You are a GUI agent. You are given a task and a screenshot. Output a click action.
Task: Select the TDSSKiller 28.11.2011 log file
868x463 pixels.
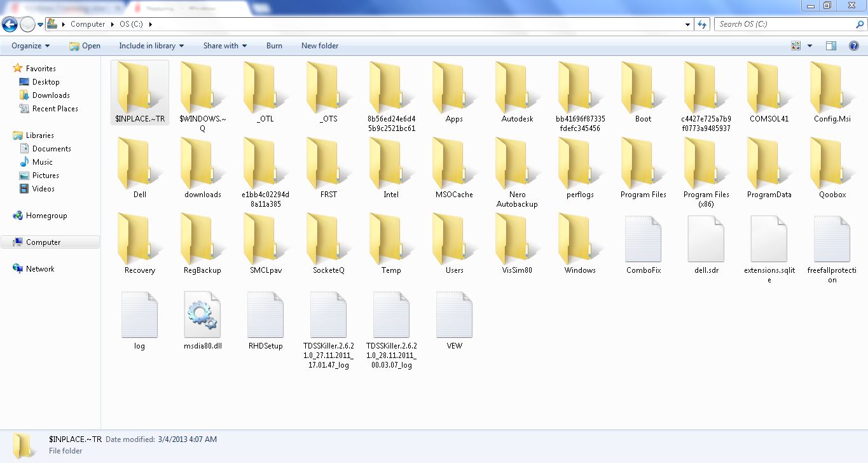point(391,331)
